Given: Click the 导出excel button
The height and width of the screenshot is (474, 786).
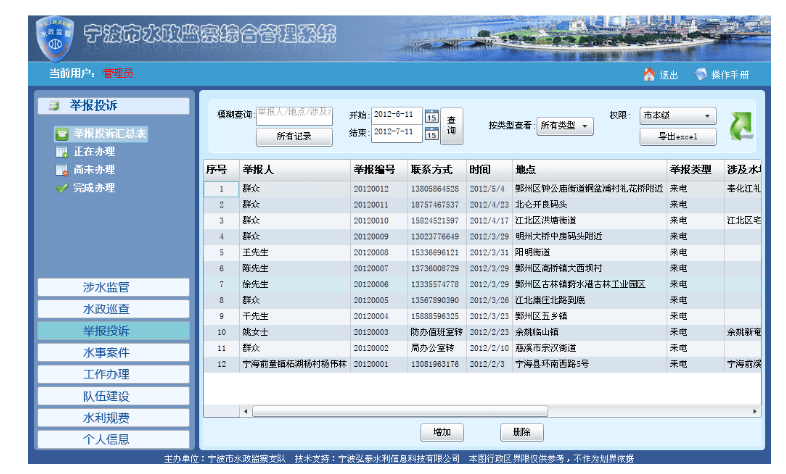Looking at the screenshot, I should 678,135.
